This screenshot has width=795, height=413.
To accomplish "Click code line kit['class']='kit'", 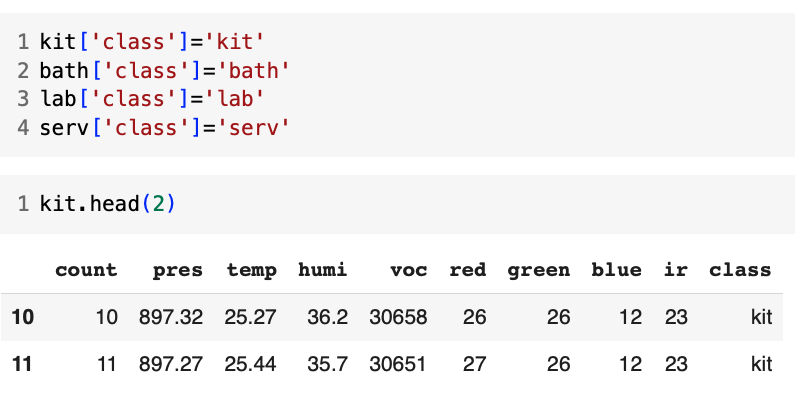I will pyautogui.click(x=152, y=42).
